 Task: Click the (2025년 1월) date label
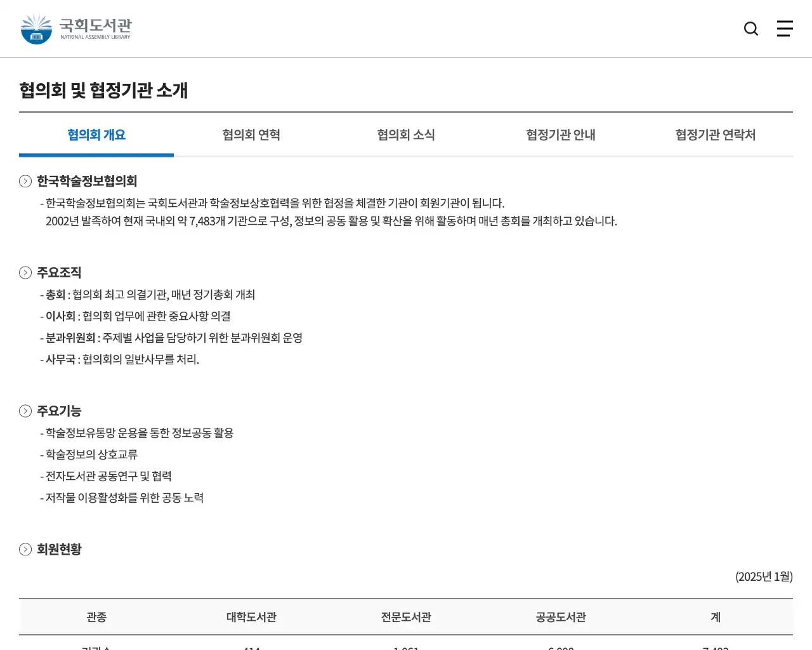pyautogui.click(x=764, y=576)
